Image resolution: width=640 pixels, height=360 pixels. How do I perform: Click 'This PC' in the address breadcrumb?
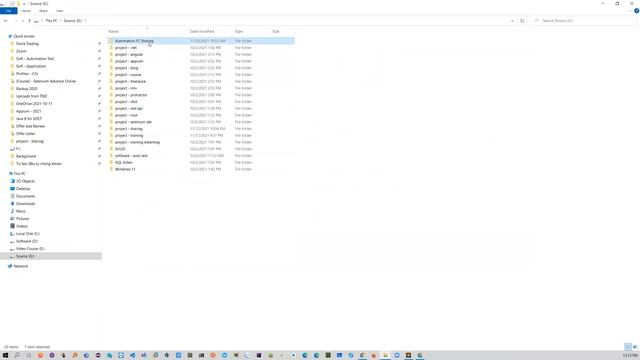[51, 20]
